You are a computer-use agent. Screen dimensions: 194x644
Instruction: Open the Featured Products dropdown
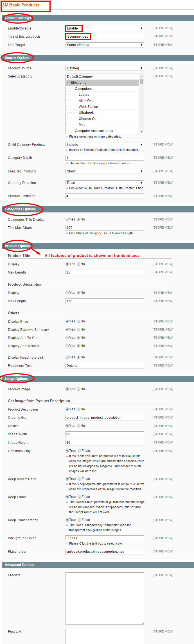(105, 171)
